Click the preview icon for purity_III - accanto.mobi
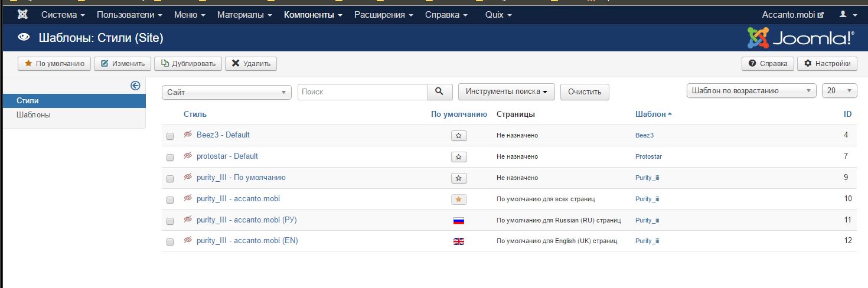Screen dimensions: 868x288 pos(188,198)
